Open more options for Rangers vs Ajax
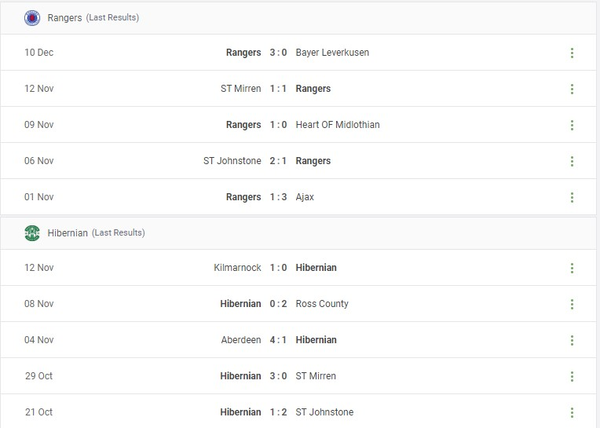Screen dimensions: 600x428 (x=572, y=197)
